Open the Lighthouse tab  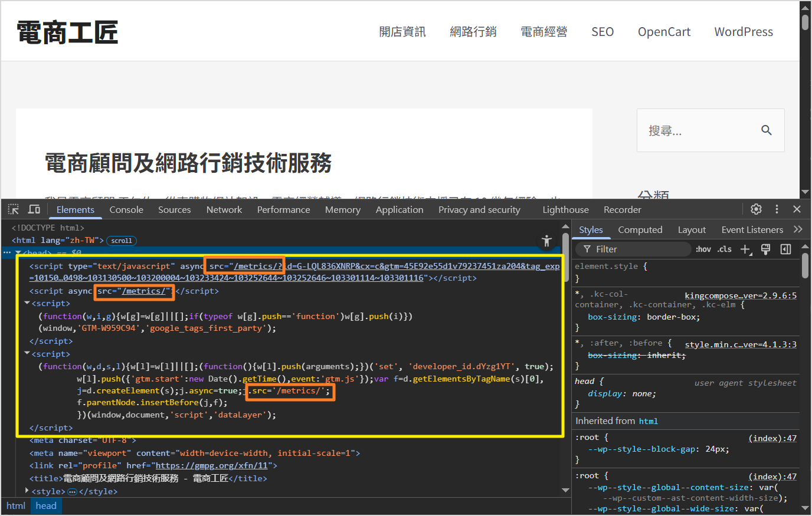[x=566, y=209]
